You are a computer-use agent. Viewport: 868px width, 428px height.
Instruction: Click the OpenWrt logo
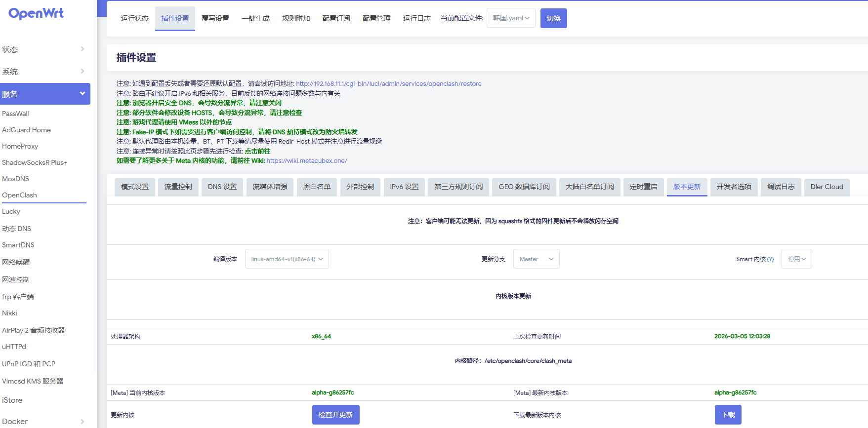(x=36, y=13)
